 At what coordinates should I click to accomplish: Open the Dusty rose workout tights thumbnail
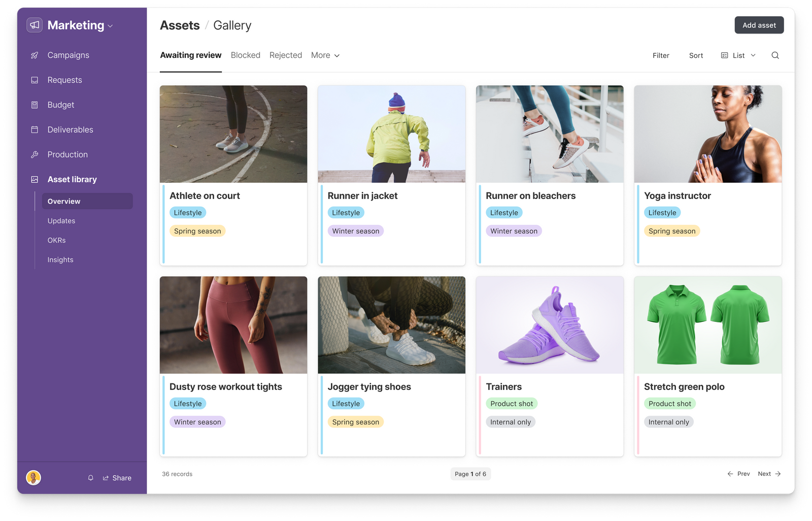[x=233, y=325]
